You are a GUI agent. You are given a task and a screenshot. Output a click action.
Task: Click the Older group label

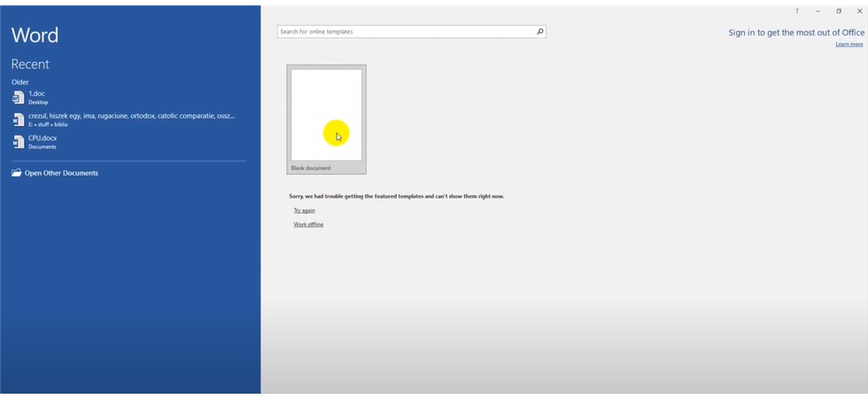click(x=19, y=82)
